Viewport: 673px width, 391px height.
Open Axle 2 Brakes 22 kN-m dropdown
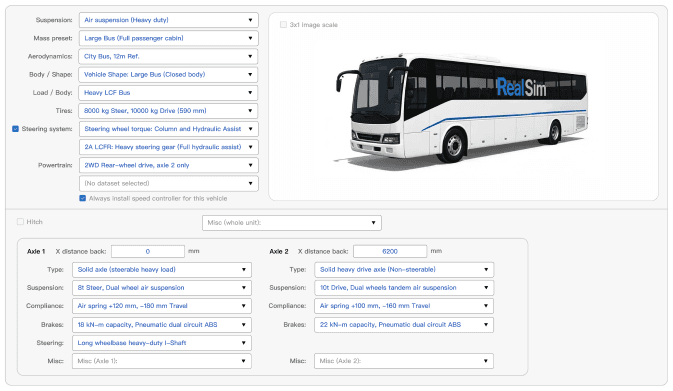click(x=404, y=325)
